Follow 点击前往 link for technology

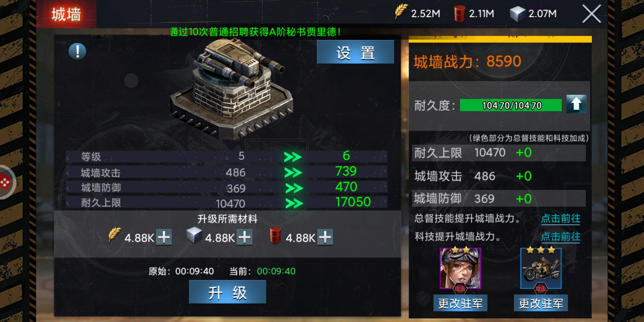coord(561,237)
